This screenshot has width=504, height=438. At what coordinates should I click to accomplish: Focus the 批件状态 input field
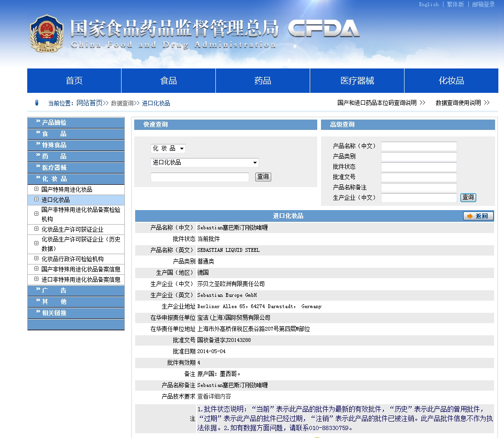419,166
